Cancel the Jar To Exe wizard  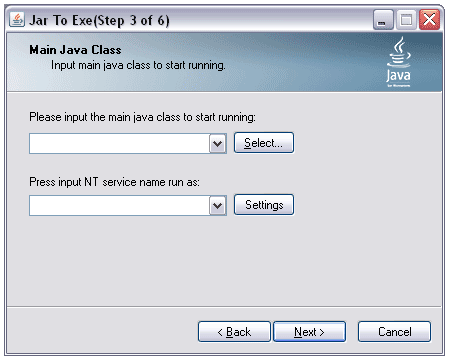(394, 332)
